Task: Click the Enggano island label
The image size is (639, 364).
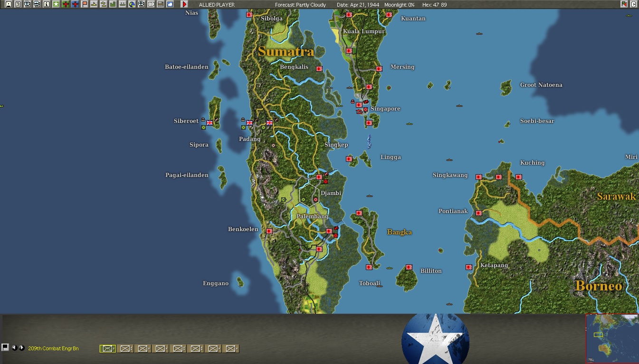Action: click(216, 283)
